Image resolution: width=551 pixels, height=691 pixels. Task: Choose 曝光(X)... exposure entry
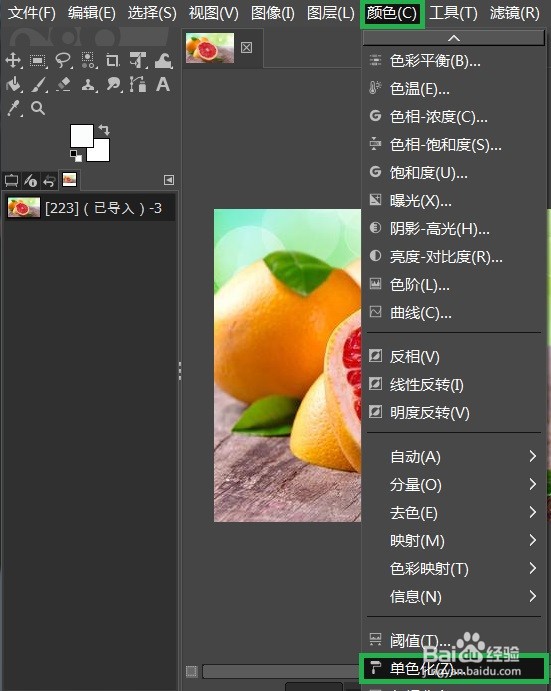[454, 201]
